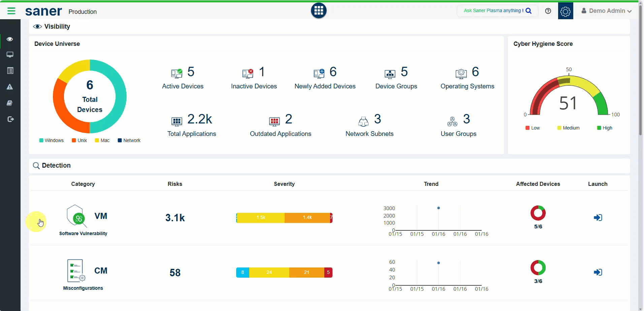Launch the CM Misconfigurations dashboard
This screenshot has height=311, width=644.
598,272
